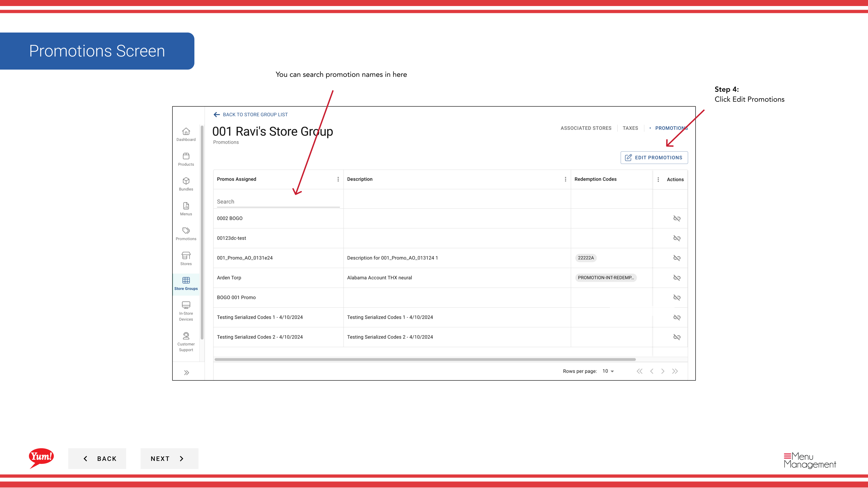868x488 pixels.
Task: Switch to the Promotions tab
Action: (671, 128)
